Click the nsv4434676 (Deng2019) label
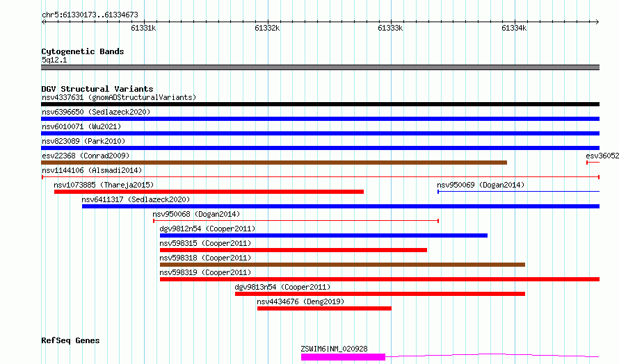Viewport: 619px width, 364px height. point(300,301)
